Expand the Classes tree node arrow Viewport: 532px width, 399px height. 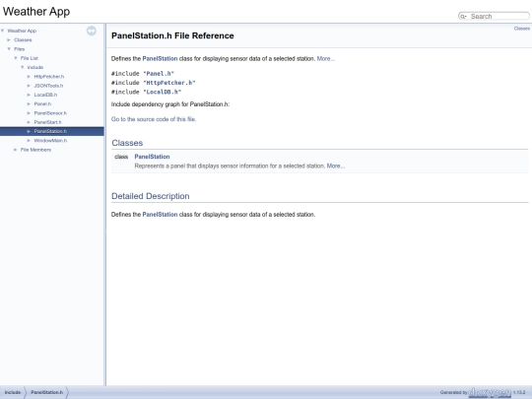click(9, 40)
